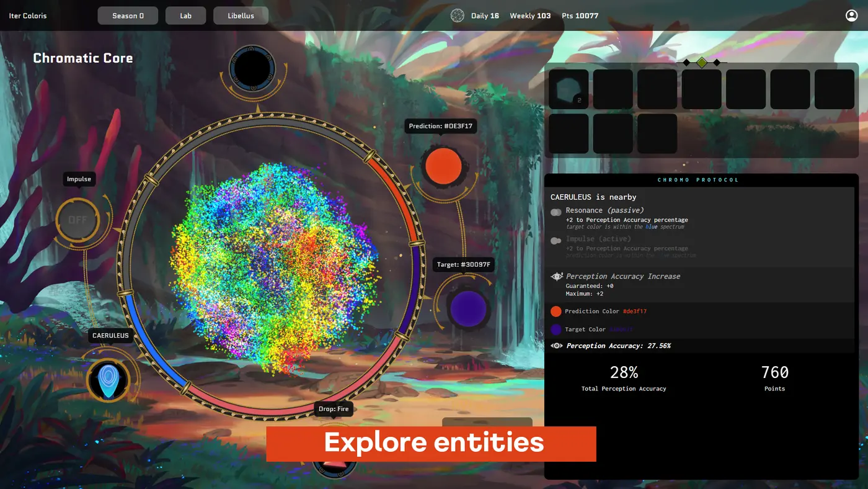Click the 'Weekly 103' counter
Screen dimensions: 868x489
coord(530,16)
